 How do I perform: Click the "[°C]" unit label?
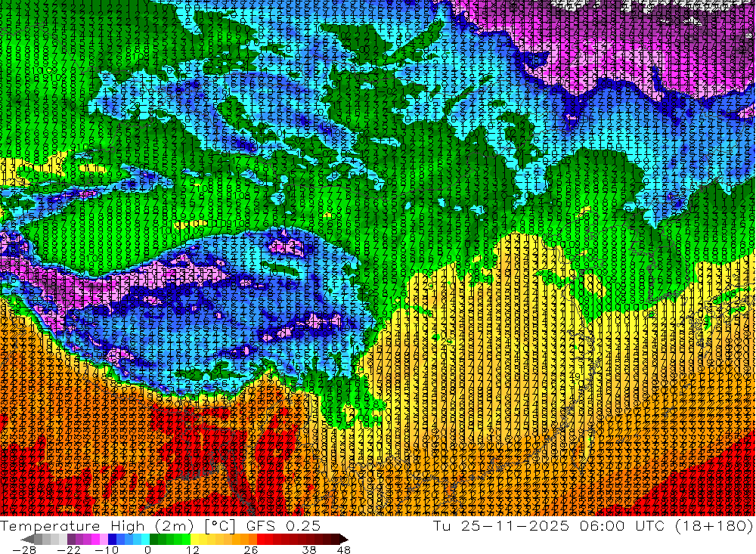(220, 527)
